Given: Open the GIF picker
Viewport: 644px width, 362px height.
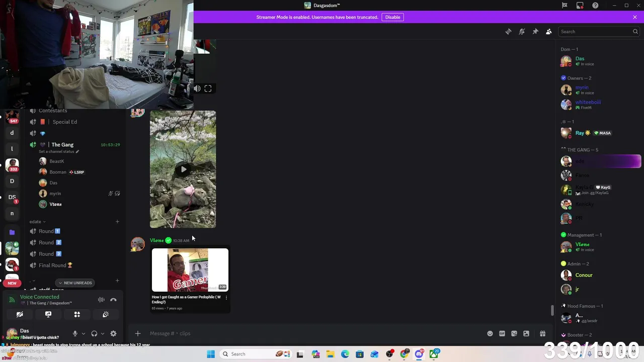Looking at the screenshot, I should point(502,333).
